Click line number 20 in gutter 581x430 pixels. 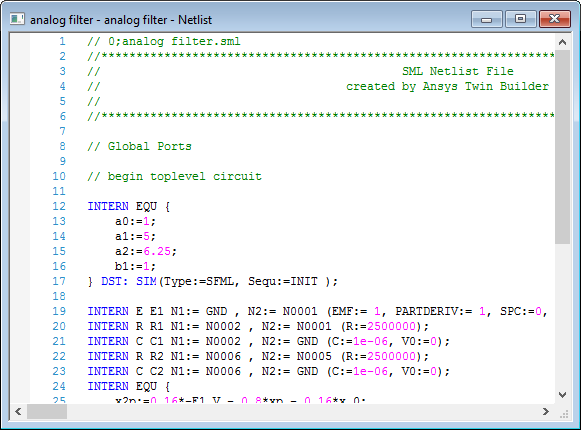tap(59, 326)
